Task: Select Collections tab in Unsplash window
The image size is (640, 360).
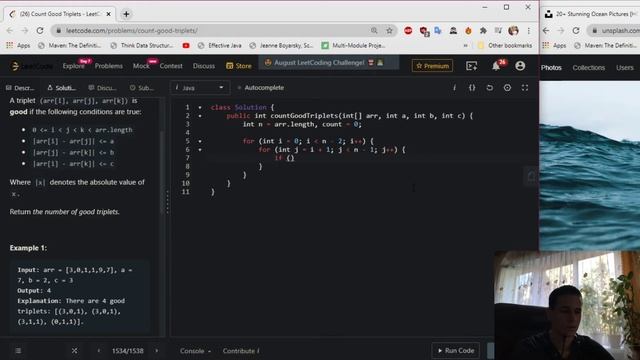Action: click(x=589, y=68)
